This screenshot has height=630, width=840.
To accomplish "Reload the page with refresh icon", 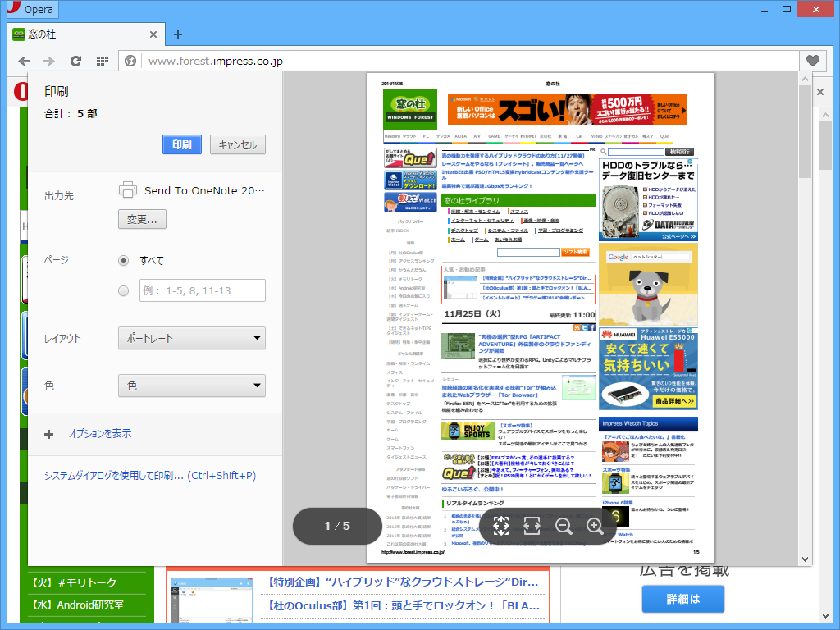I will [x=75, y=61].
